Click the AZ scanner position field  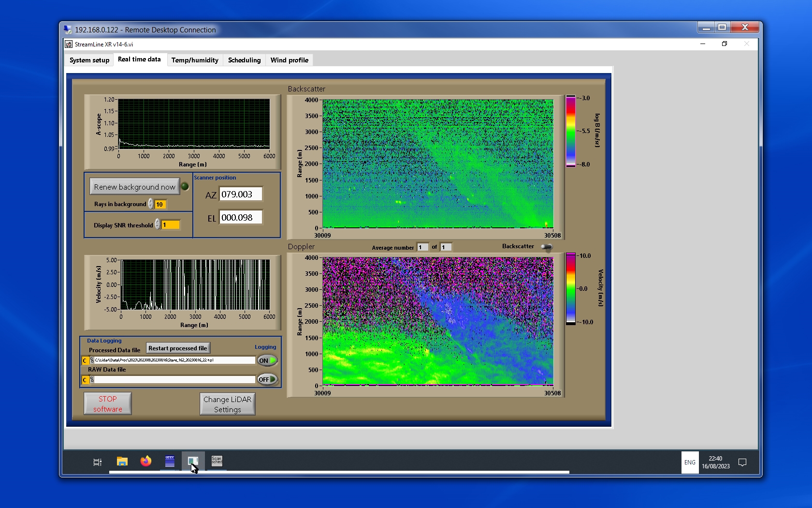tap(241, 194)
